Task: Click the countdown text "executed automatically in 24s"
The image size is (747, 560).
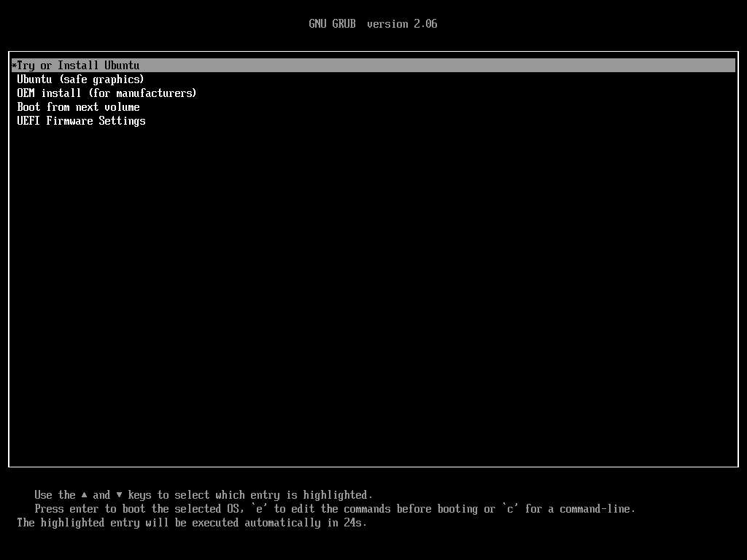Action: pos(279,522)
